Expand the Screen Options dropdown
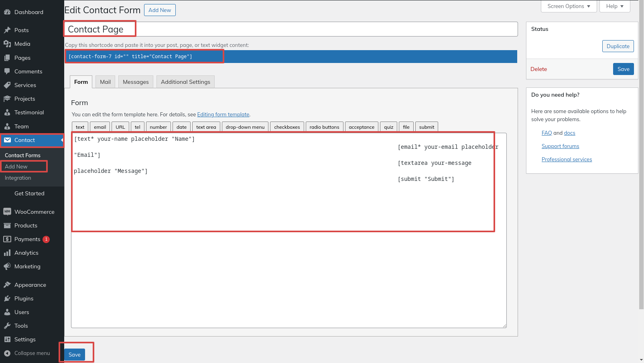Viewport: 644px width, 363px height. (569, 6)
